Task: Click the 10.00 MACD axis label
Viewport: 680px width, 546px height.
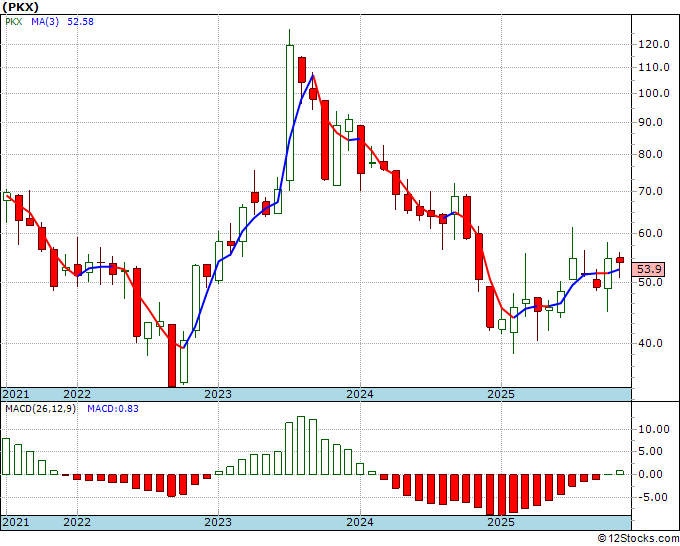Action: coord(654,429)
